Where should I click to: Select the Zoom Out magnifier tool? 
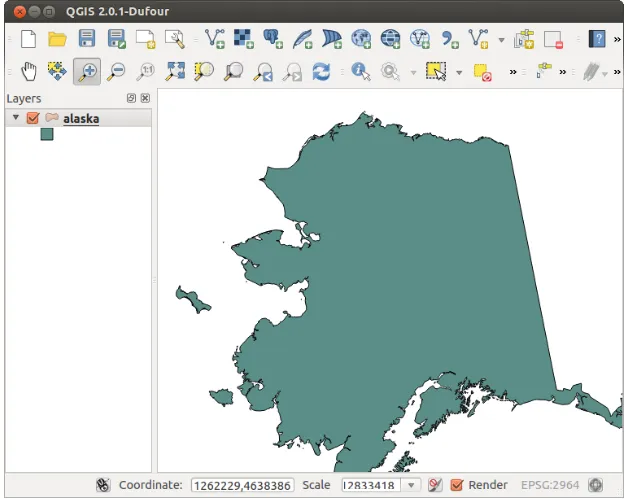point(117,72)
